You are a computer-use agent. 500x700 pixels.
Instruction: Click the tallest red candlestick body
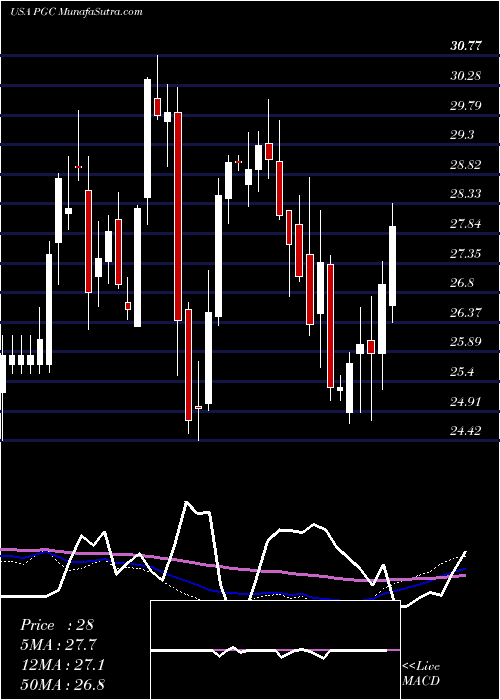tap(178, 217)
